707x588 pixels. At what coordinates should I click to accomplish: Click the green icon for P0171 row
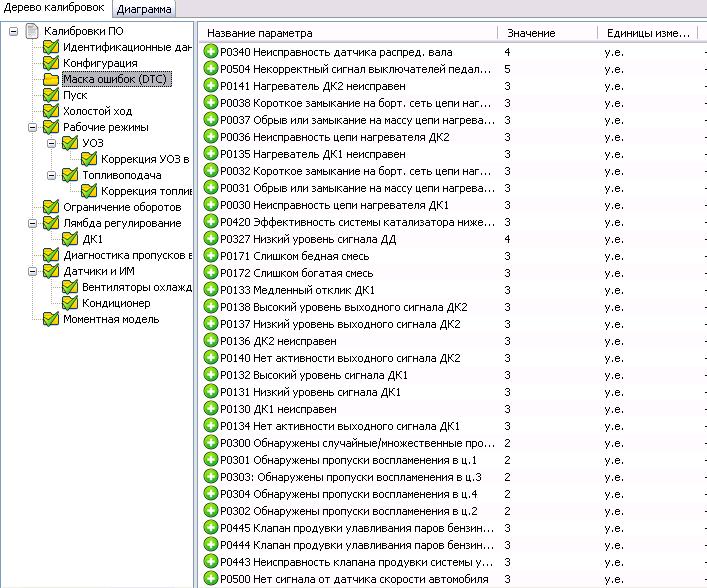[x=211, y=256]
